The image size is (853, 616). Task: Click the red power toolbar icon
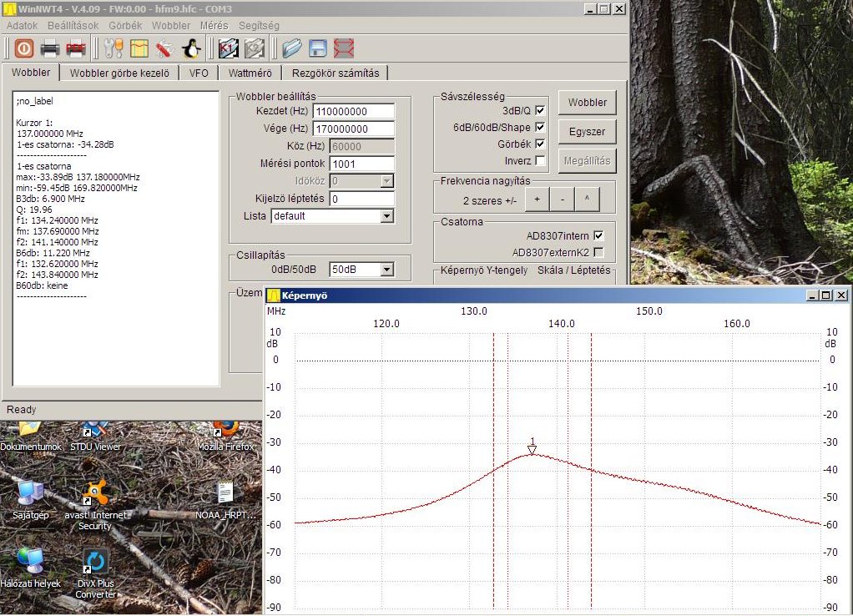tap(23, 48)
